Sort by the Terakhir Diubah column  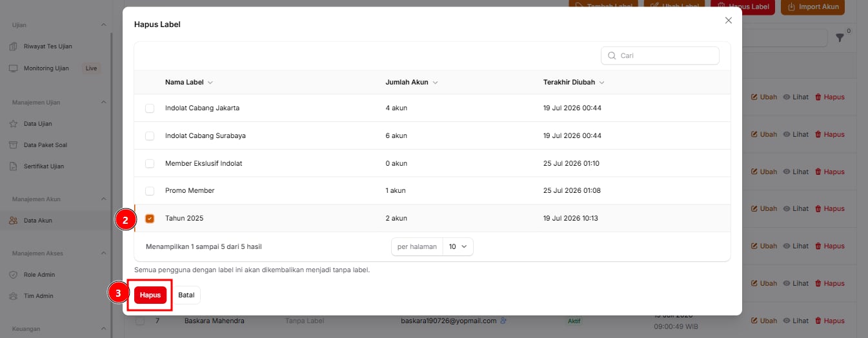tap(574, 83)
